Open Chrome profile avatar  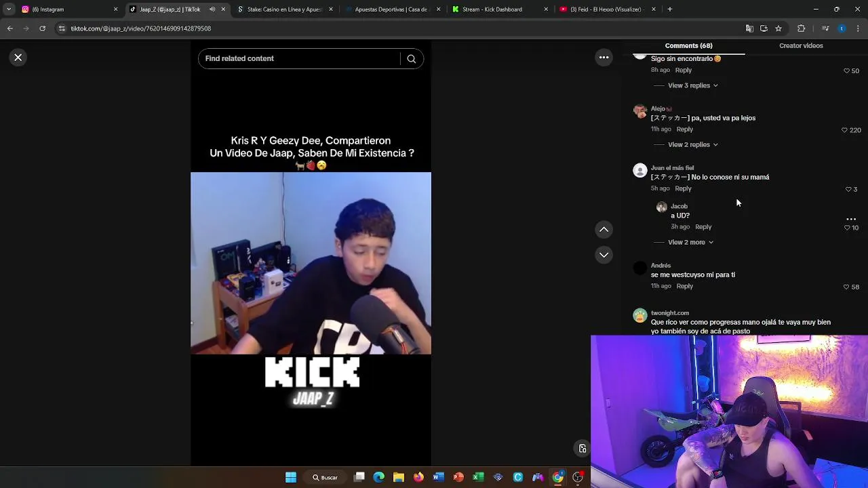click(842, 28)
